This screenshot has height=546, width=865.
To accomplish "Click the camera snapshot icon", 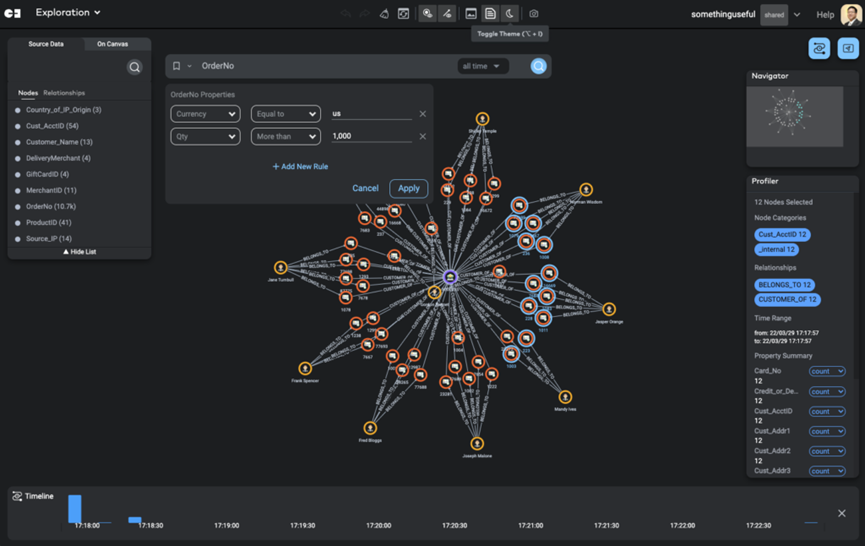I will pyautogui.click(x=533, y=14).
